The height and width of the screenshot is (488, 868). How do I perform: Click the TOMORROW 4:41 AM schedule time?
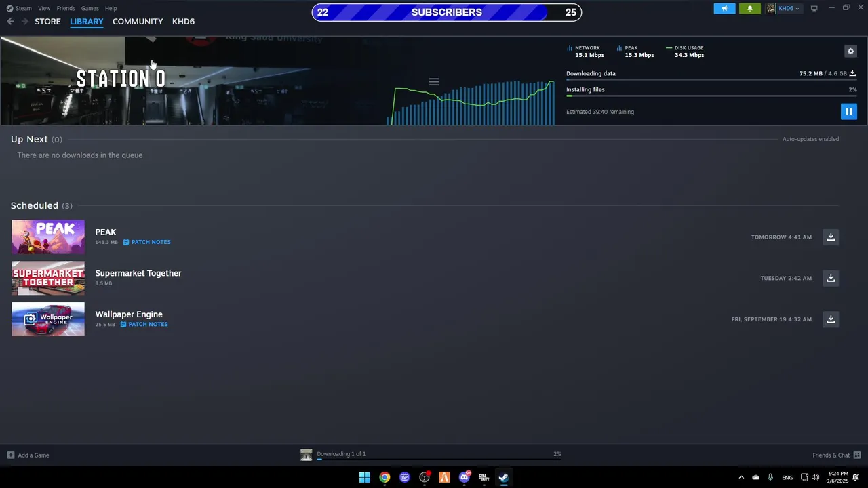click(x=781, y=237)
